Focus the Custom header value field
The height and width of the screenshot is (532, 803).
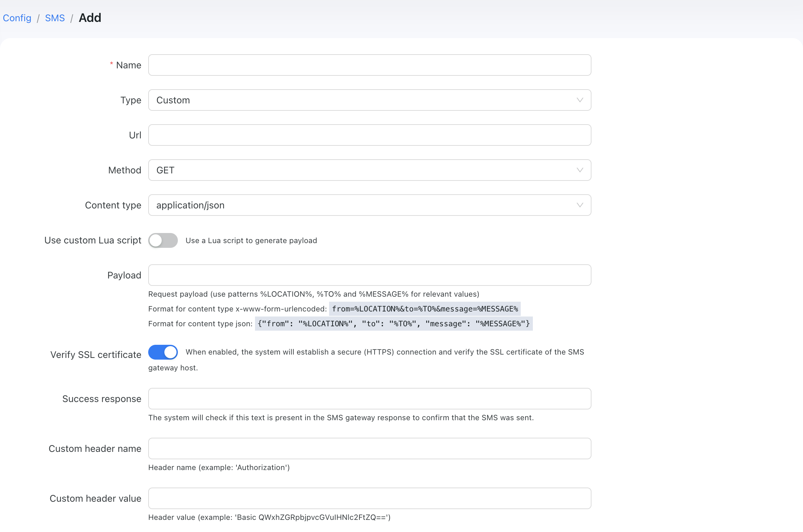(x=370, y=498)
